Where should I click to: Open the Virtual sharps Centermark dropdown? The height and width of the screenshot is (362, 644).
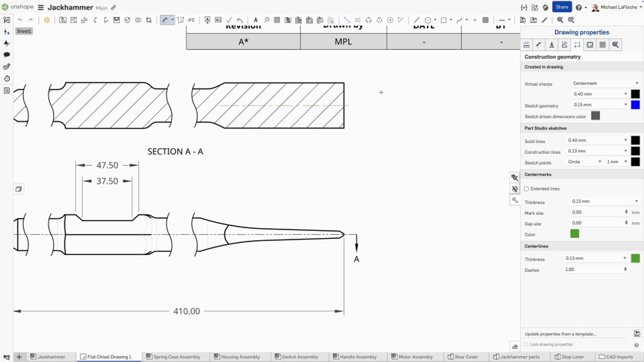(x=605, y=83)
